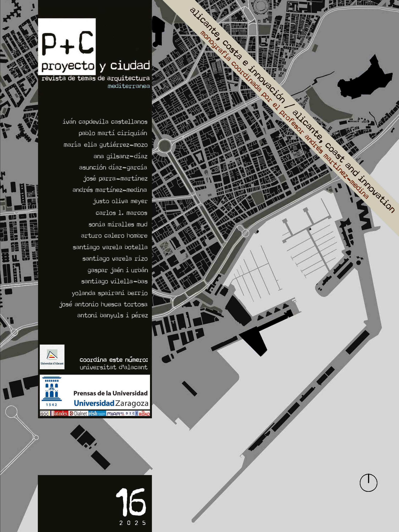Image resolution: width=399 pixels, height=532 pixels.
Task: Click the ROAD logo badge
Action: 144,413
